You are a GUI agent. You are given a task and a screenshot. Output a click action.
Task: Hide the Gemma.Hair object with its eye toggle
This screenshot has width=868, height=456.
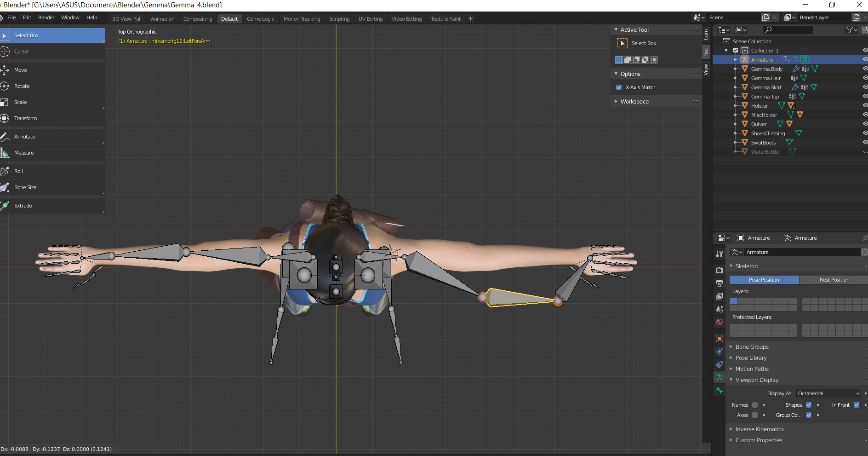pos(865,78)
